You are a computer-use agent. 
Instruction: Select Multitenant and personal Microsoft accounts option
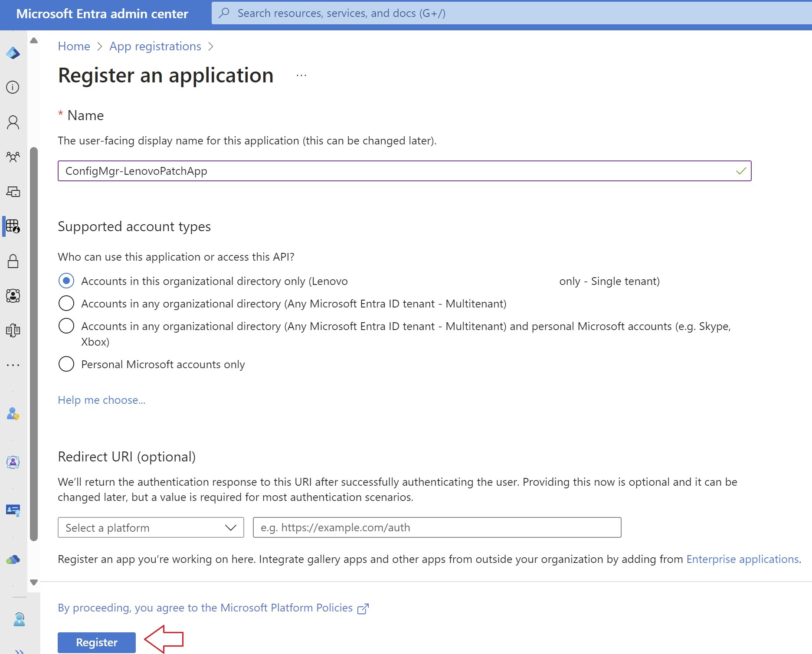tap(66, 326)
